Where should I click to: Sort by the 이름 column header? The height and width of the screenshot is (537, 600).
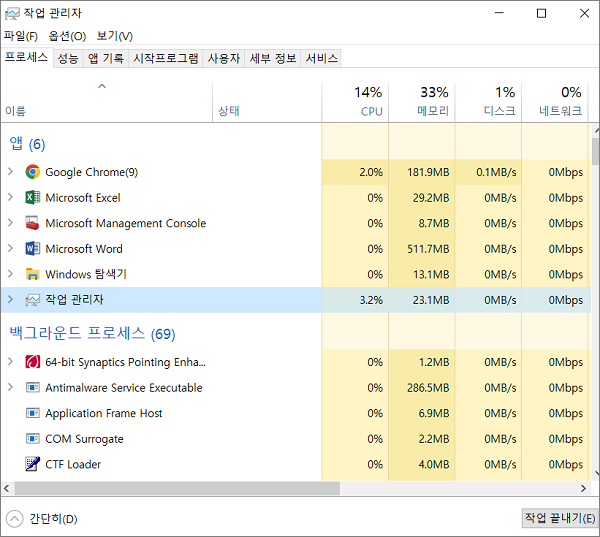click(106, 102)
